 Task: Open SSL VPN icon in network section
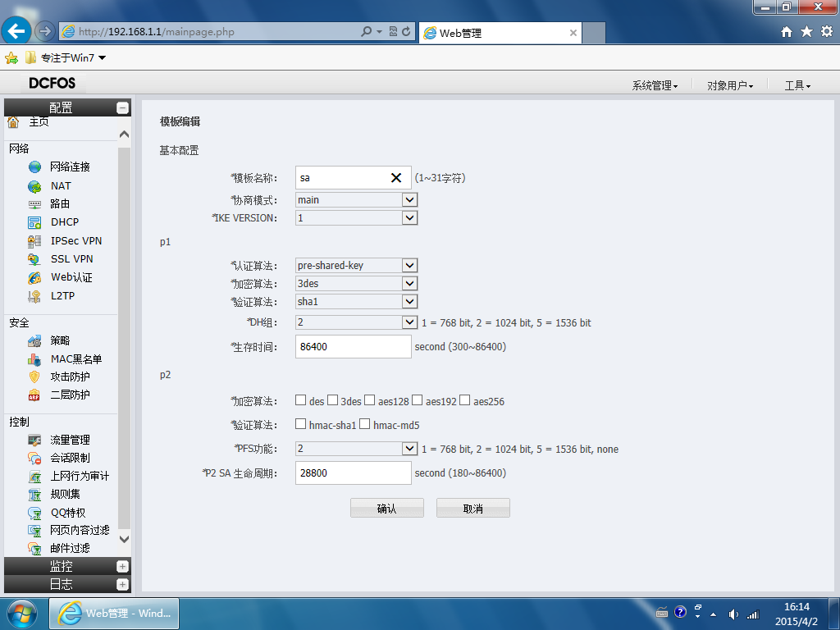pyautogui.click(x=34, y=259)
